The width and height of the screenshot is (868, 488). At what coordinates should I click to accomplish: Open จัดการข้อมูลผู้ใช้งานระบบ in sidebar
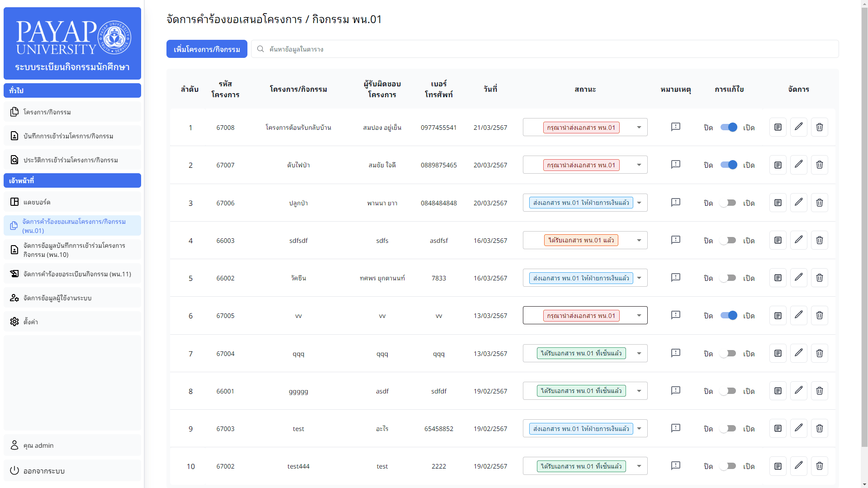point(72,298)
